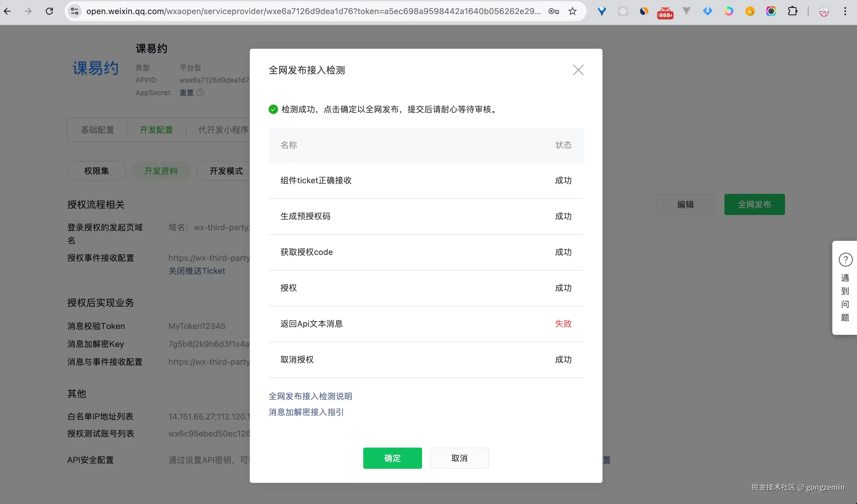Image resolution: width=857 pixels, height=504 pixels.
Task: Select the 开发配置 tab
Action: 156,130
